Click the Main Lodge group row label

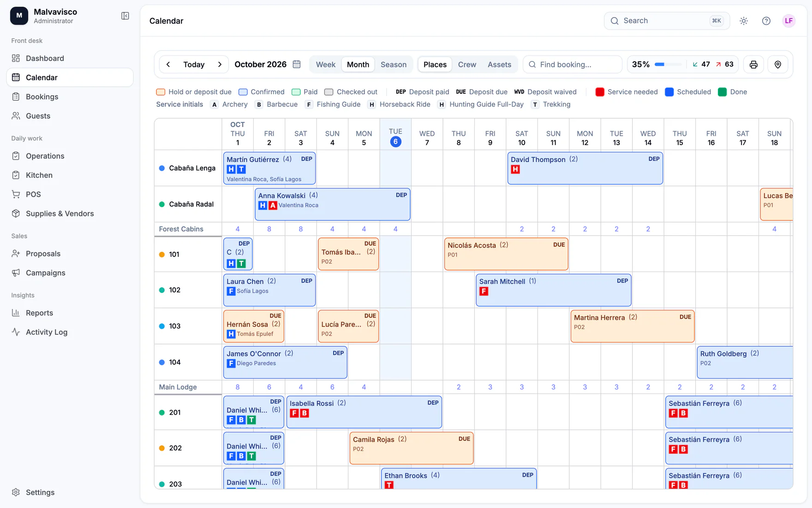pos(178,387)
